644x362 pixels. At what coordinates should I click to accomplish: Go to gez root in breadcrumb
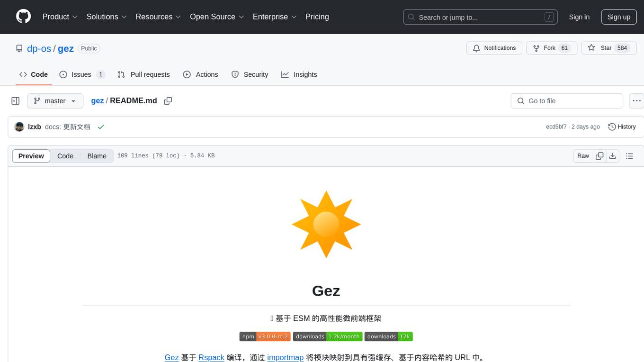coord(97,100)
